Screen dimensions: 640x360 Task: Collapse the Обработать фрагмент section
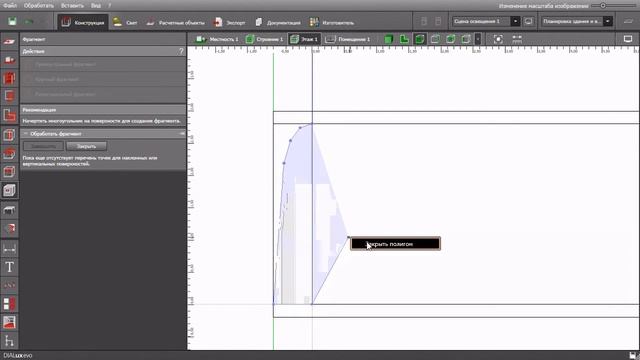point(26,134)
